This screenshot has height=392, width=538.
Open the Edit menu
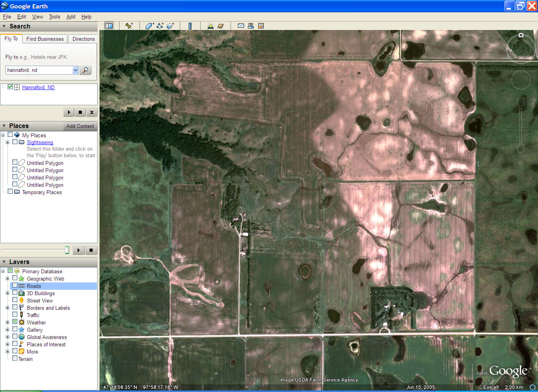22,17
